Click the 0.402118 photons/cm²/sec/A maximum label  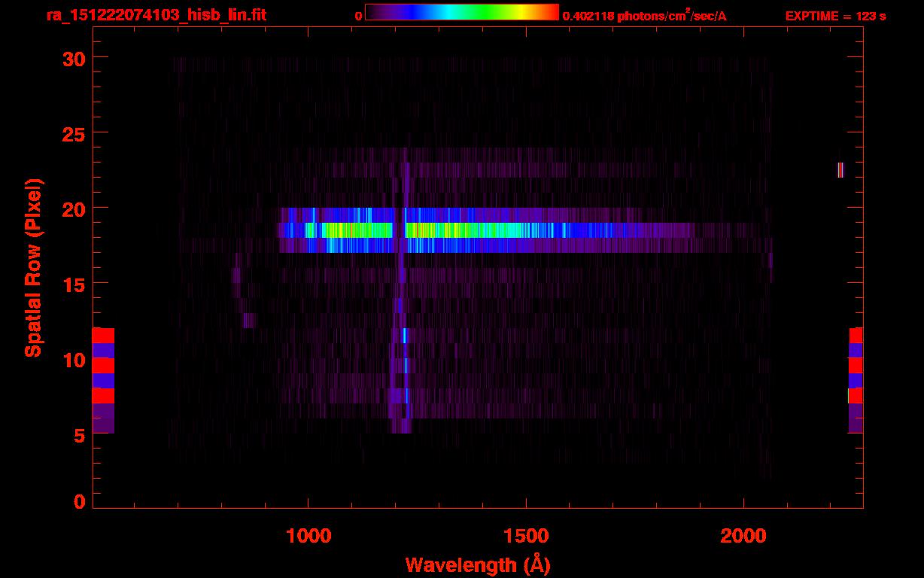tap(645, 15)
